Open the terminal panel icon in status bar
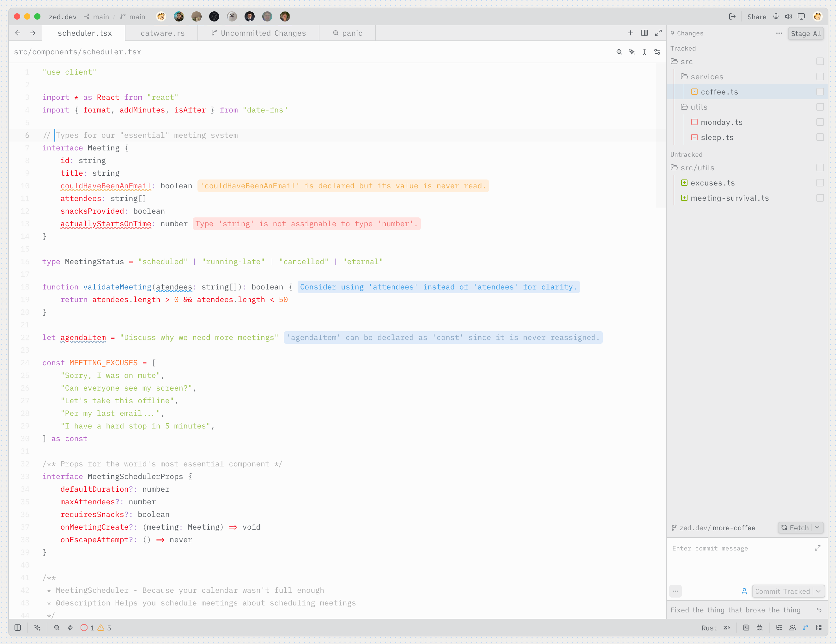The height and width of the screenshot is (644, 836). point(746,628)
